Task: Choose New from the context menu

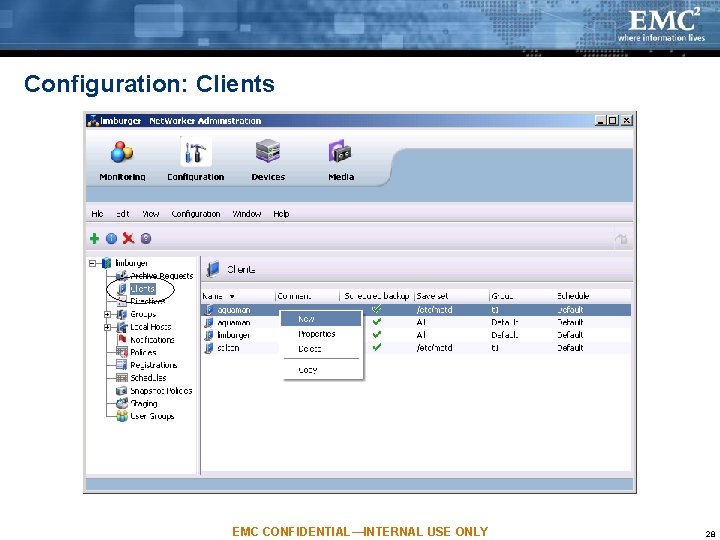Action: pos(321,319)
